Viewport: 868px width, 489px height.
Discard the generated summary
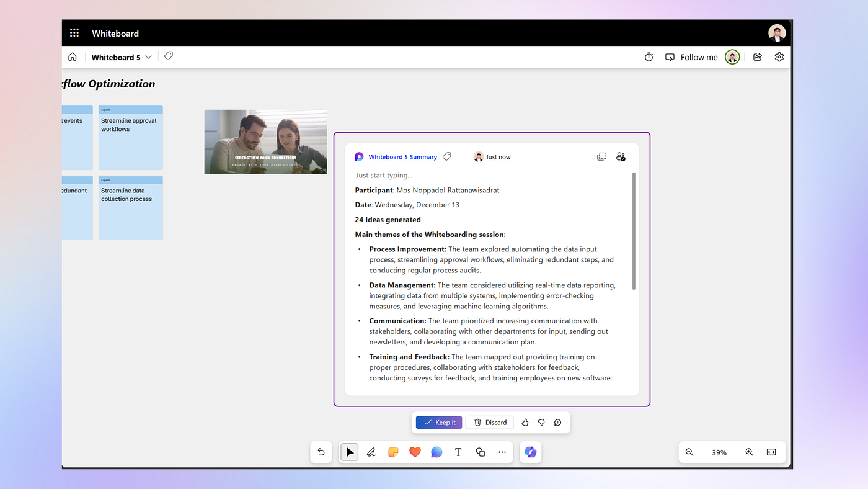[x=490, y=423]
